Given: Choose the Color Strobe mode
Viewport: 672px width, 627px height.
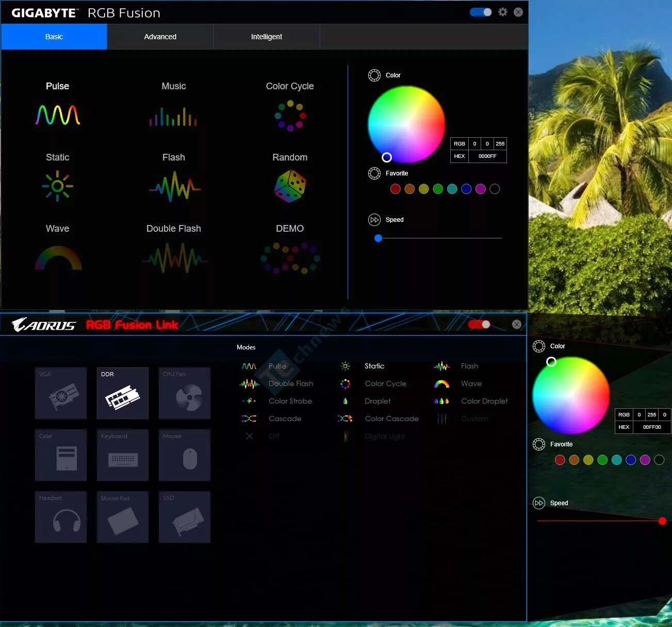Looking at the screenshot, I should tap(290, 401).
